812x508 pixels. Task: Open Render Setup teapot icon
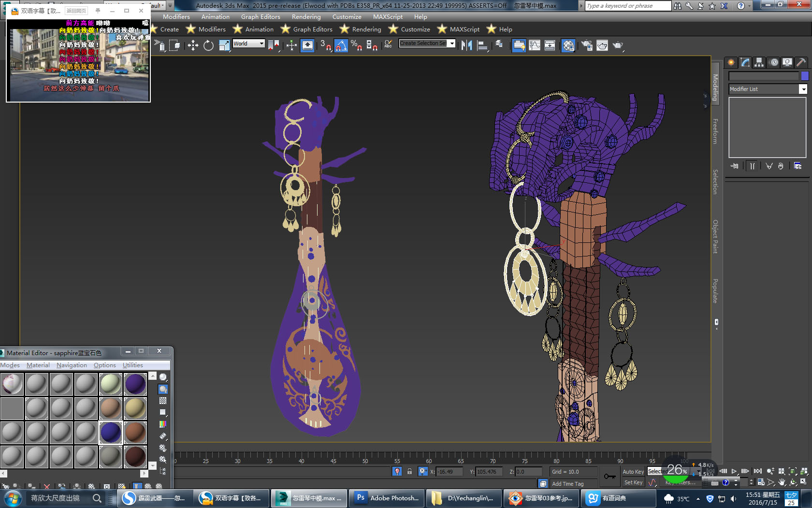[x=587, y=45]
